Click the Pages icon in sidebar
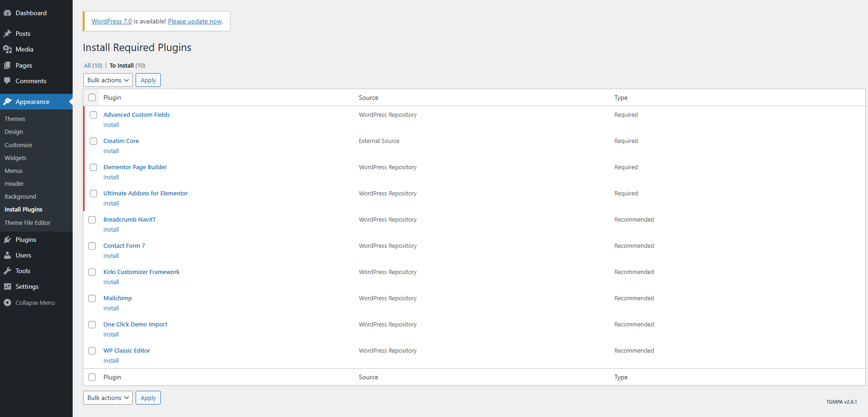This screenshot has width=868, height=417. pos(7,65)
